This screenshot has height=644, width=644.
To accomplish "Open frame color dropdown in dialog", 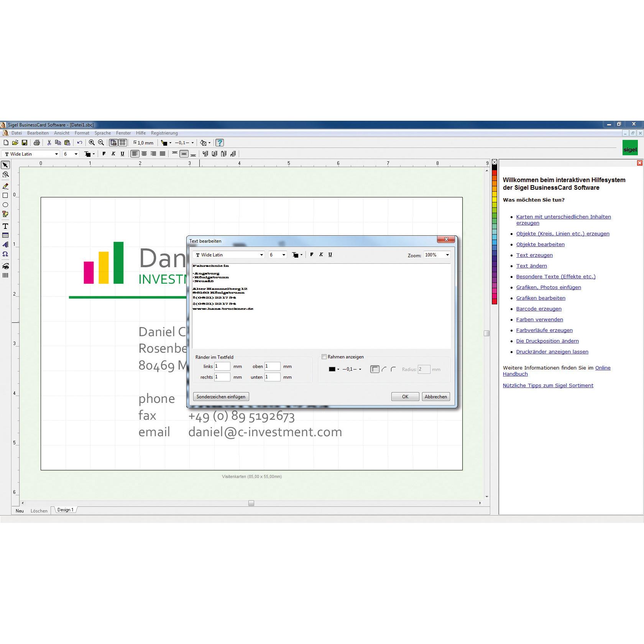I will point(338,369).
